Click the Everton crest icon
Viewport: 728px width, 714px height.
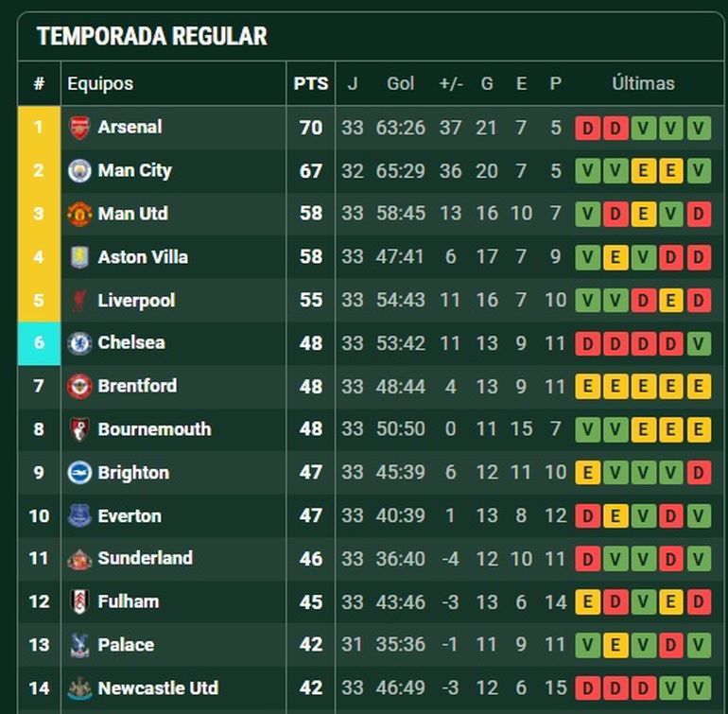[80, 516]
